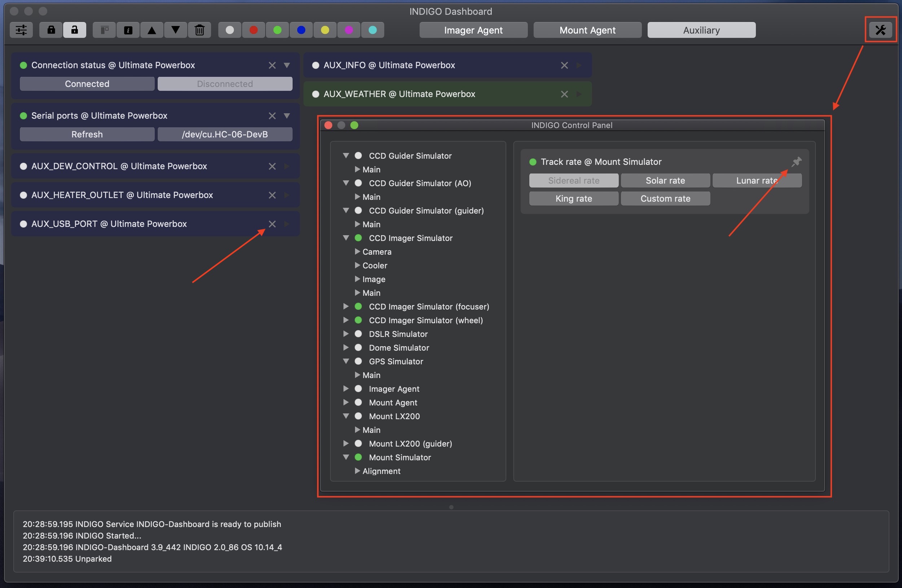This screenshot has width=902, height=588.
Task: Collapse the Serial ports panel arrow
Action: (x=287, y=115)
